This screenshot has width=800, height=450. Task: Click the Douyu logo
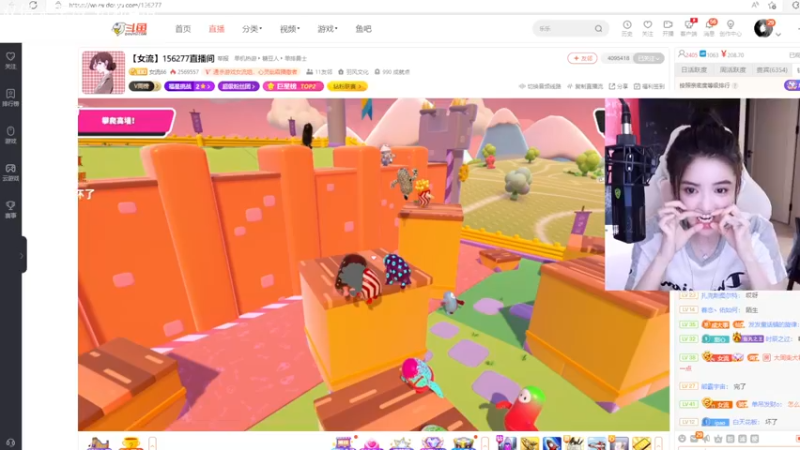[x=130, y=29]
